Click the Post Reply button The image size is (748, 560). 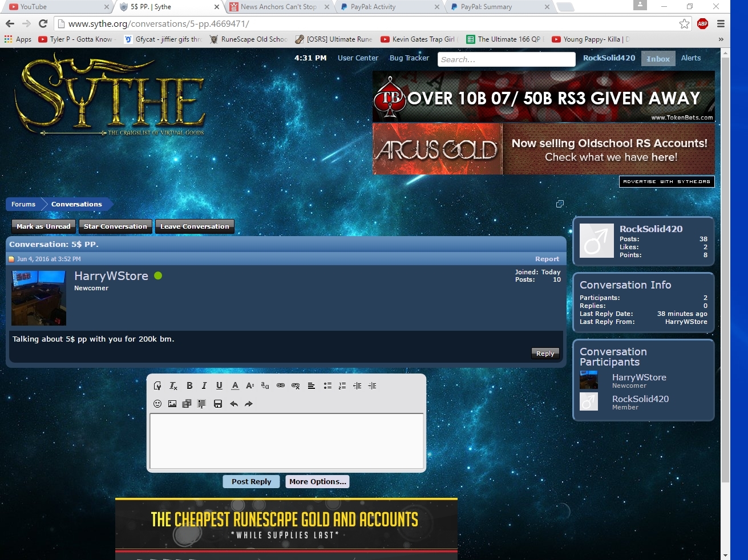pyautogui.click(x=252, y=481)
